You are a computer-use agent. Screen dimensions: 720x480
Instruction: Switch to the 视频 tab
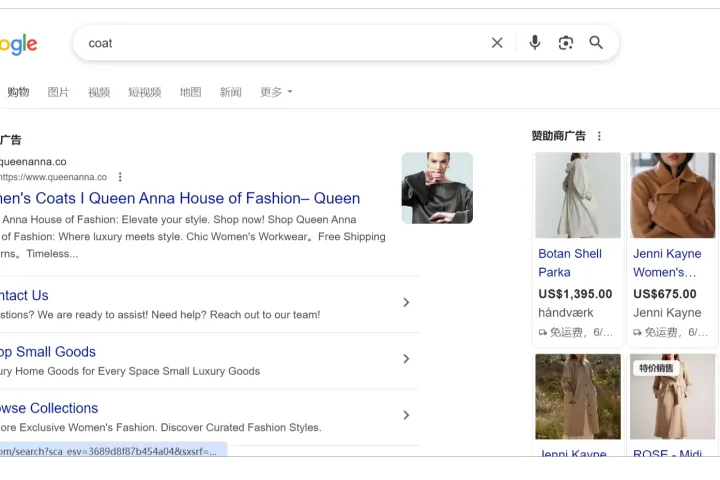[x=99, y=92]
